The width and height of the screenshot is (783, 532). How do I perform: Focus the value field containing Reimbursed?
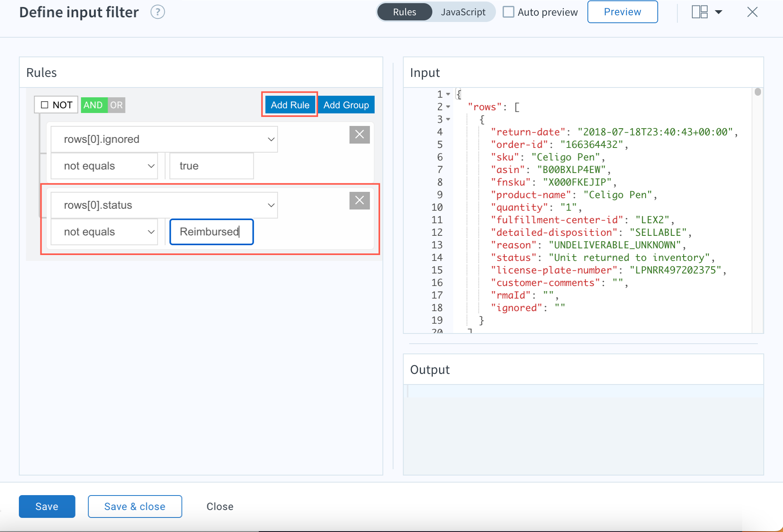click(x=212, y=232)
